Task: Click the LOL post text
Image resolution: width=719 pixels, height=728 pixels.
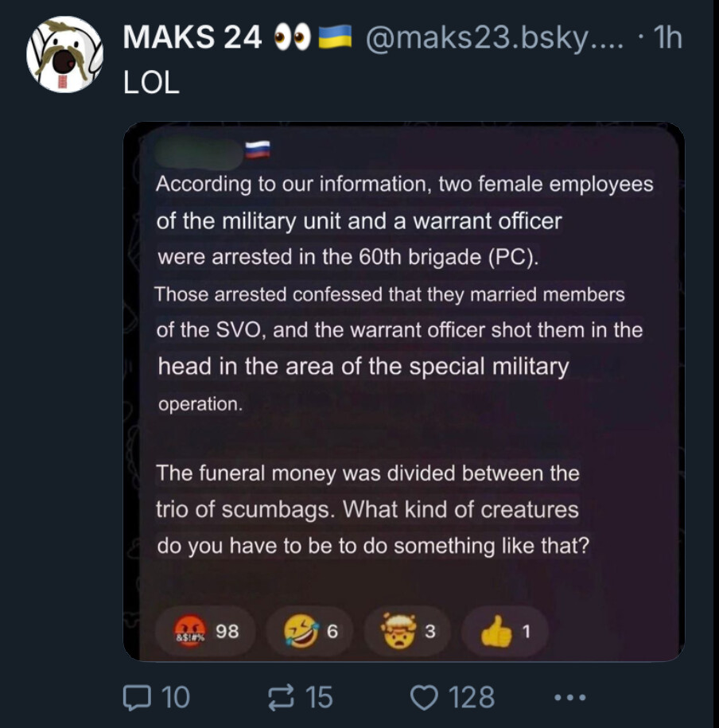Action: click(x=151, y=83)
